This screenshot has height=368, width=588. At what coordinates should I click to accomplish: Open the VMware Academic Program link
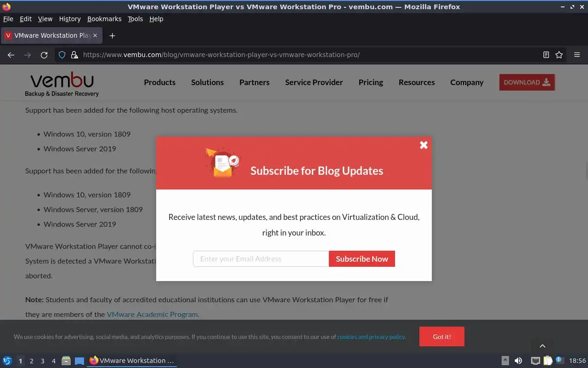pos(152,314)
